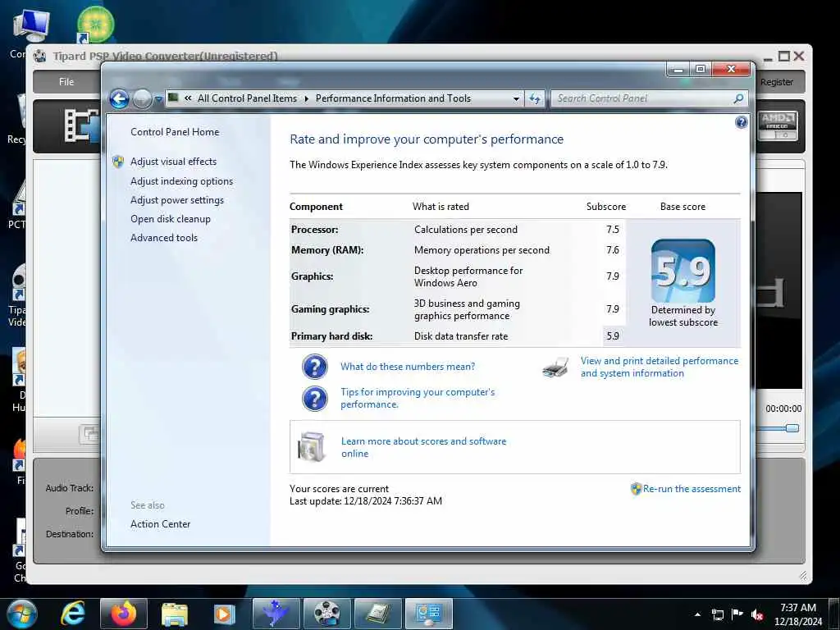Open Advanced tools

(164, 237)
